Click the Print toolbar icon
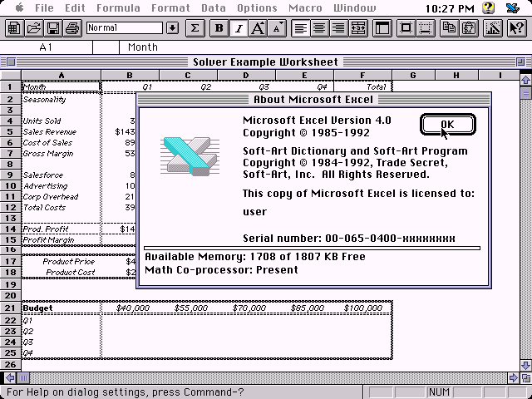The width and height of the screenshot is (532, 399). coord(72,28)
